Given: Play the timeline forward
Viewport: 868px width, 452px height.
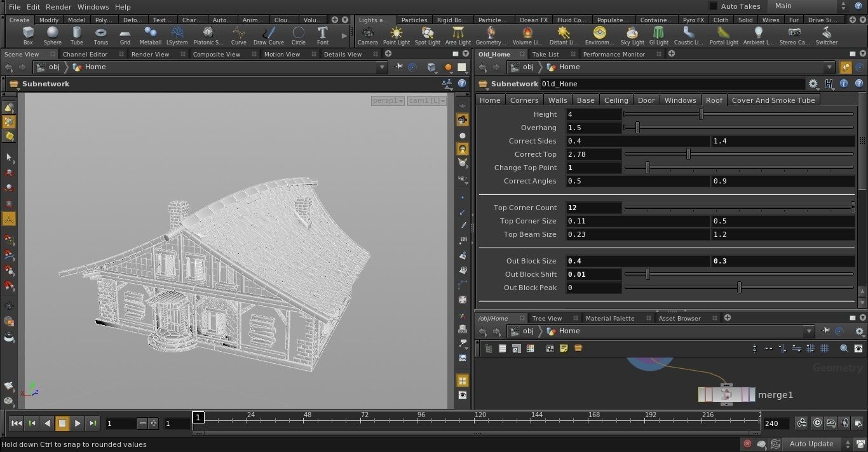Looking at the screenshot, I should pos(78,423).
